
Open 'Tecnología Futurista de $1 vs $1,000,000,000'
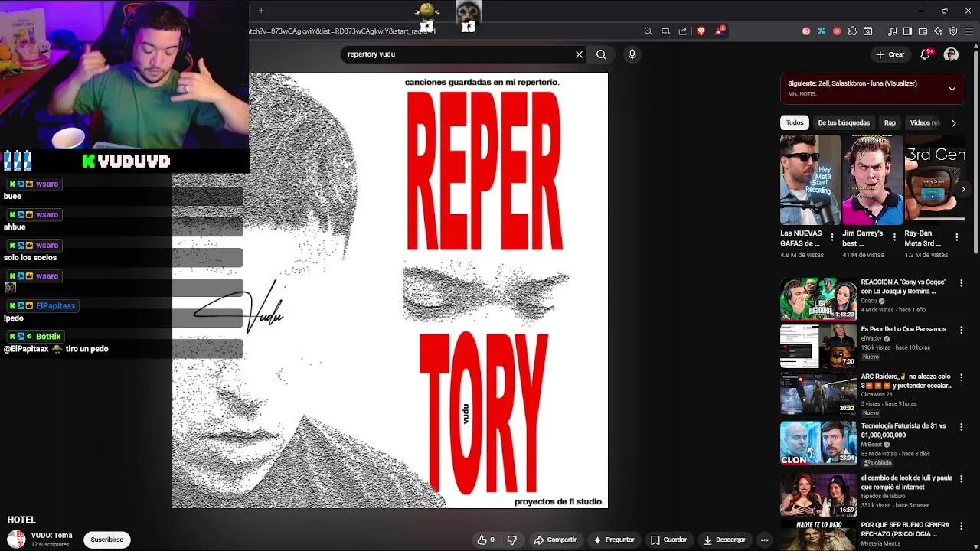[818, 442]
